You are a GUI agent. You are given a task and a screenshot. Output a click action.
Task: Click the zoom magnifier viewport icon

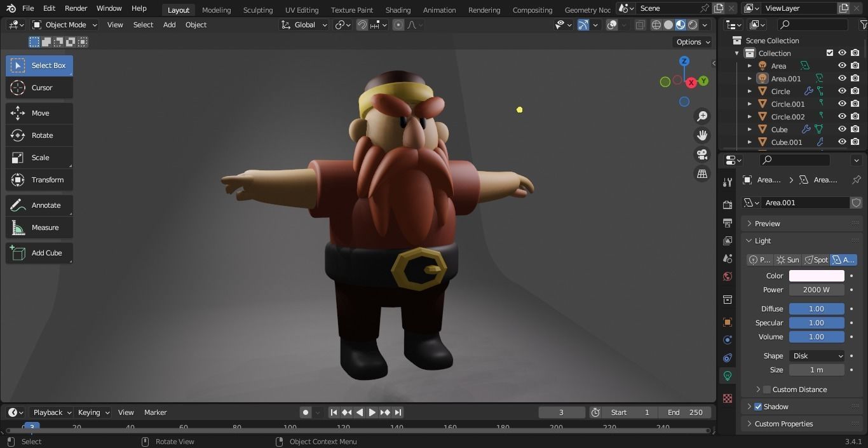pos(702,116)
